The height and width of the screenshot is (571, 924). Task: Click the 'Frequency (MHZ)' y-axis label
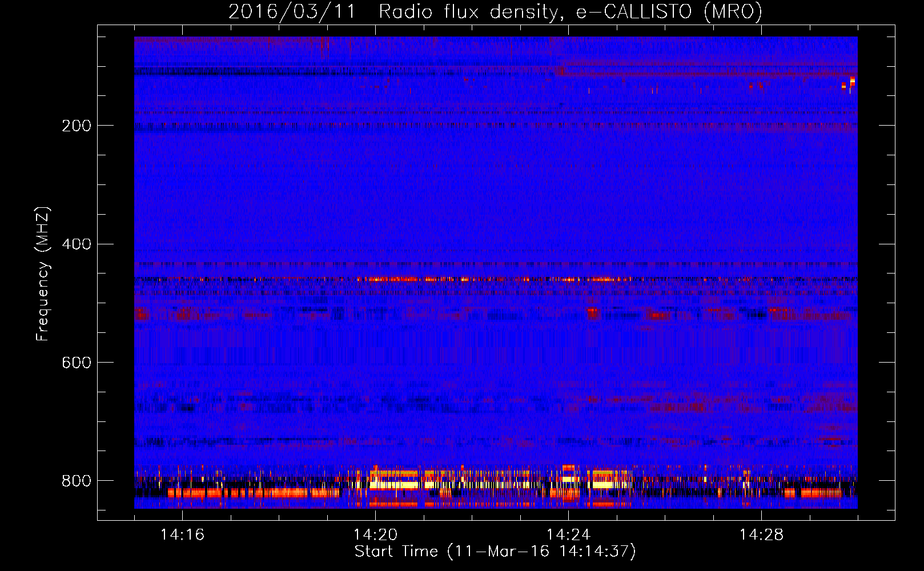click(43, 274)
